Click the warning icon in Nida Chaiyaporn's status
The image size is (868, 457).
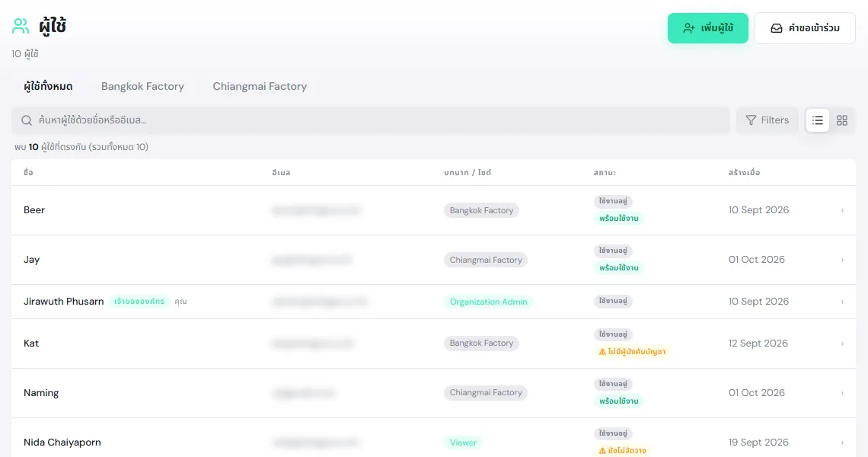click(x=602, y=451)
